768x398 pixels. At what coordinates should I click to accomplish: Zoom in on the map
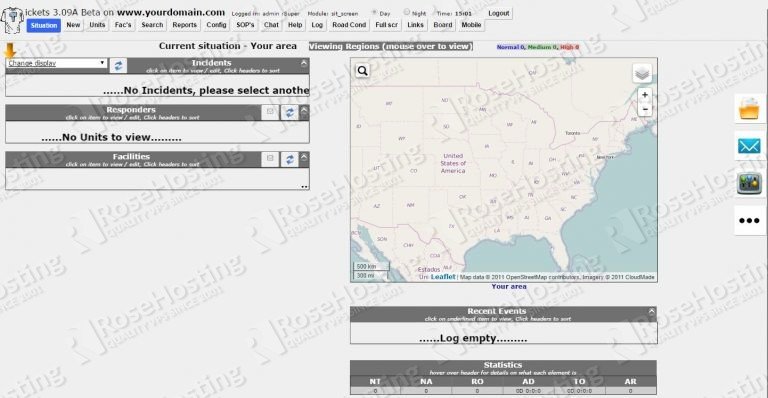(645, 95)
